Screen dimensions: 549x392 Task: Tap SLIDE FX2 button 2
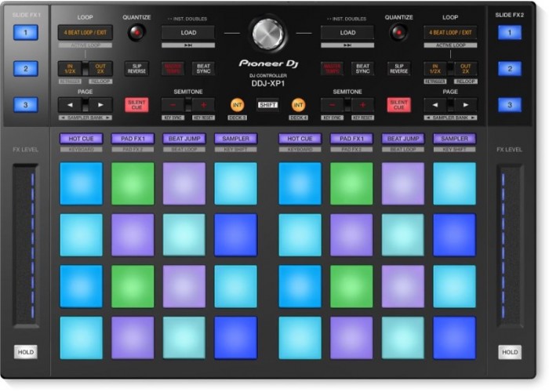pyautogui.click(x=510, y=69)
